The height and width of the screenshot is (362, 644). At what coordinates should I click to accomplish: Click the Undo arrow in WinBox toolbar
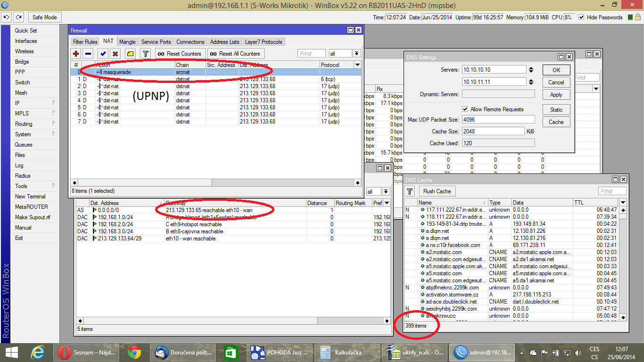7,17
